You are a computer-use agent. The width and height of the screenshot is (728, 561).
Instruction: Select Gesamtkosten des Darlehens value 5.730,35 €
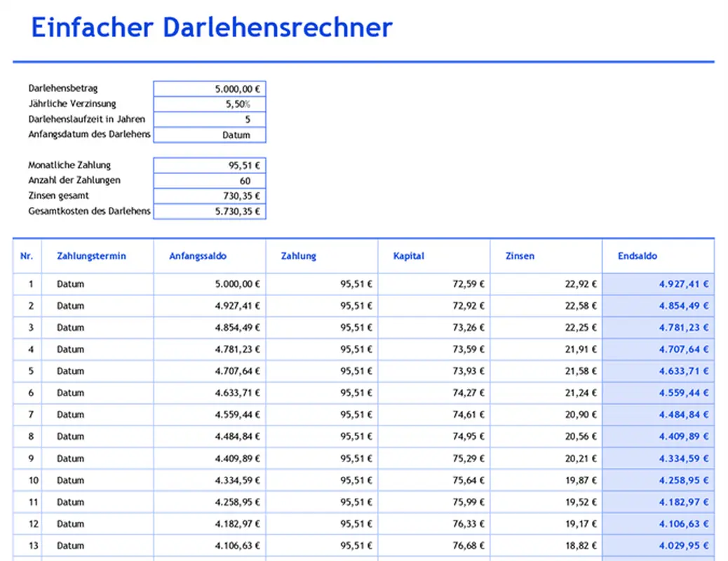210,211
